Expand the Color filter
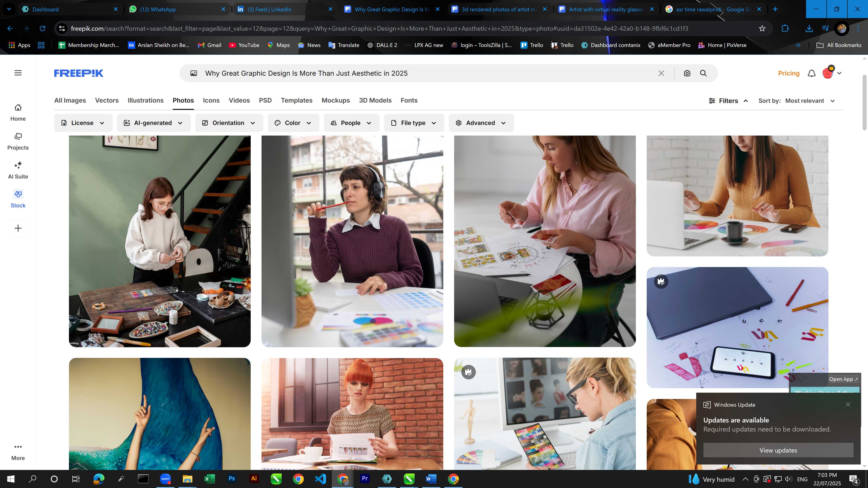868x488 pixels. tap(293, 123)
